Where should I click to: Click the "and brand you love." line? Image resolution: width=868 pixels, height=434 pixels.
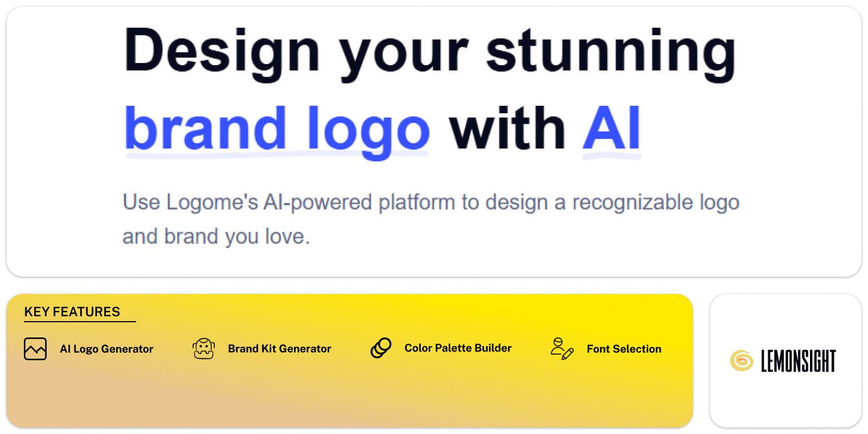coord(216,237)
